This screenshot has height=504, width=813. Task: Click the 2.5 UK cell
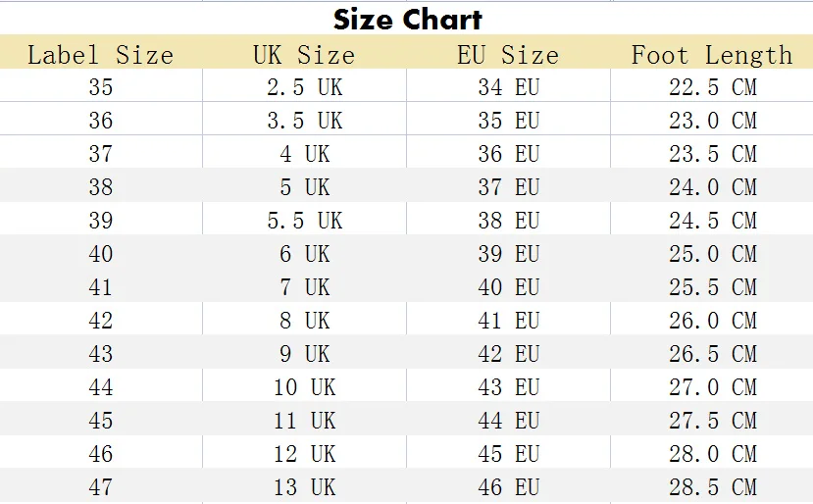304,87
